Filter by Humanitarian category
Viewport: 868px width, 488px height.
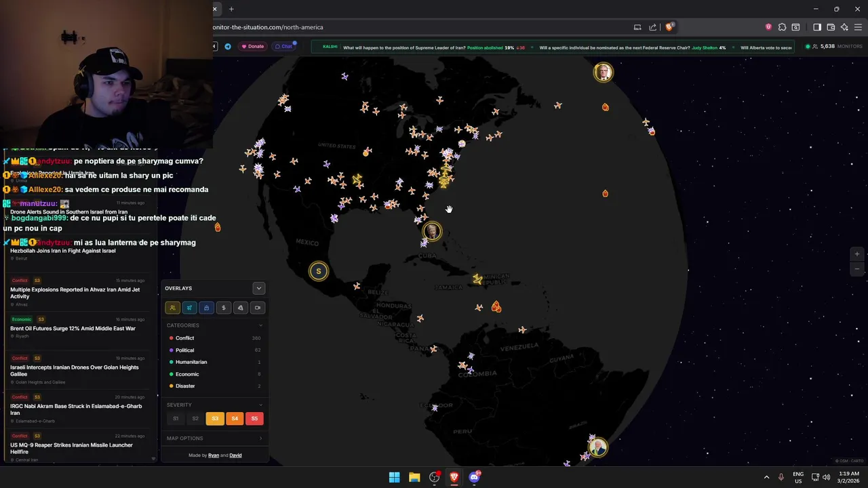click(214, 362)
